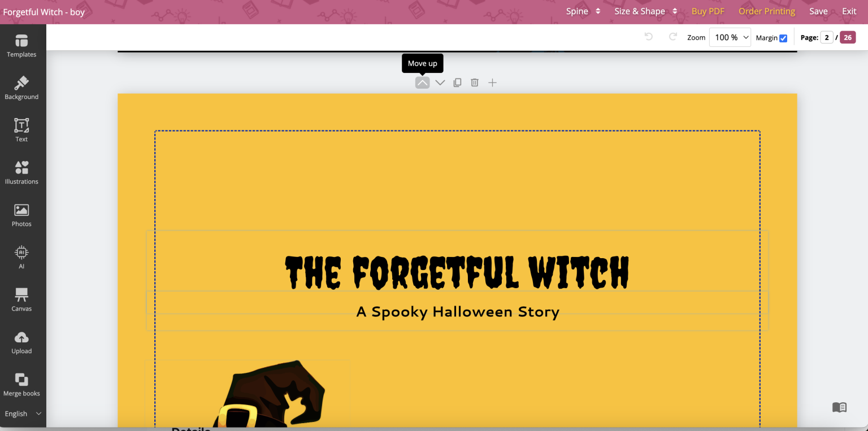Viewport: 868px width, 431px height.
Task: Select the Upload tool
Action: coord(21,342)
